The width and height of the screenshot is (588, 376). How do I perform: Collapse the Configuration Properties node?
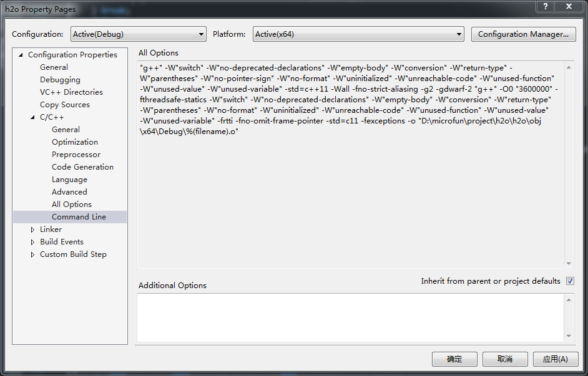pos(21,55)
